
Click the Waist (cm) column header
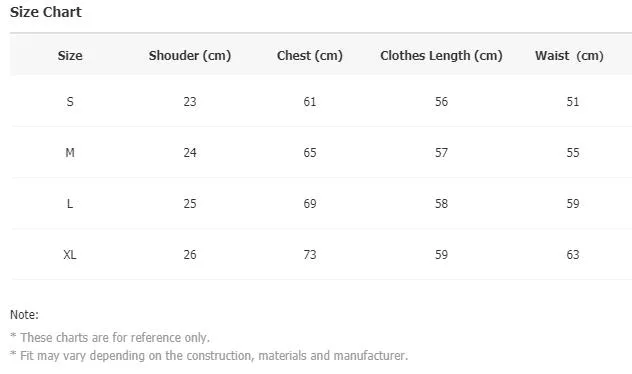(x=569, y=55)
